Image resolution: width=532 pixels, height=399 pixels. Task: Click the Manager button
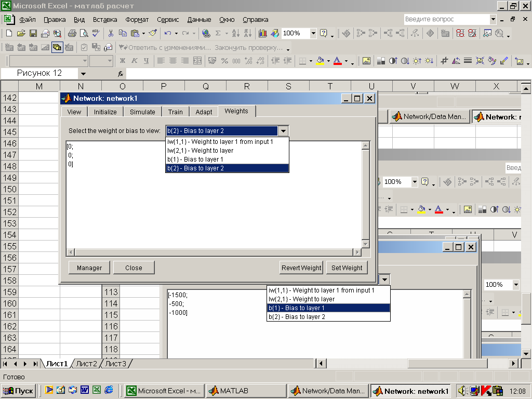point(89,268)
